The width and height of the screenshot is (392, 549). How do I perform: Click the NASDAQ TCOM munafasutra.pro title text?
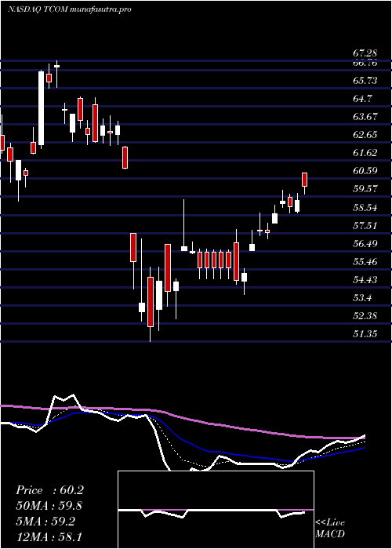(x=69, y=9)
